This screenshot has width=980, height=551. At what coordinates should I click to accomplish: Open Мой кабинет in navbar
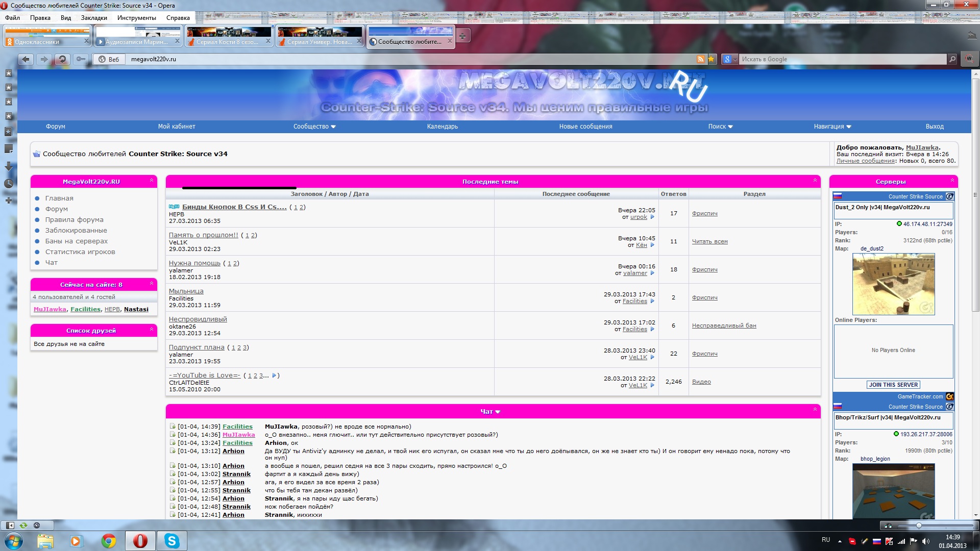coord(177,127)
